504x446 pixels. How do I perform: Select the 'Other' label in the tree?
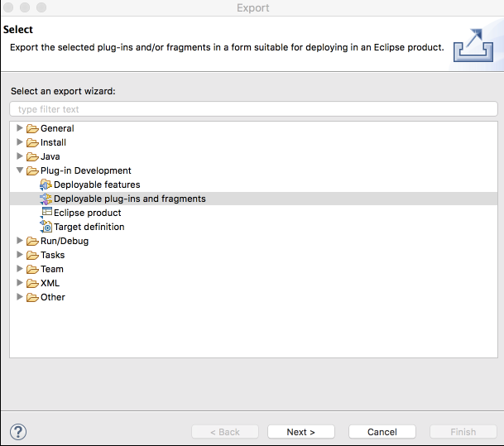point(53,297)
